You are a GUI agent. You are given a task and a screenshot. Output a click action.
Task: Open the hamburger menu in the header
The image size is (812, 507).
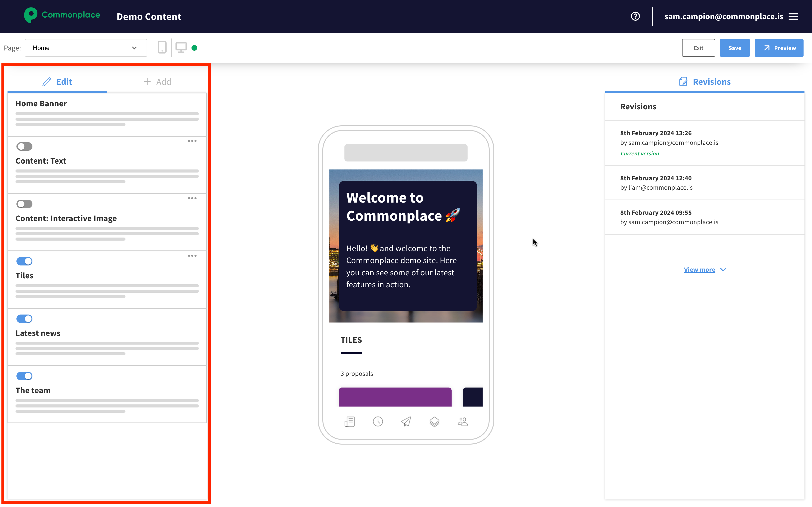[793, 16]
